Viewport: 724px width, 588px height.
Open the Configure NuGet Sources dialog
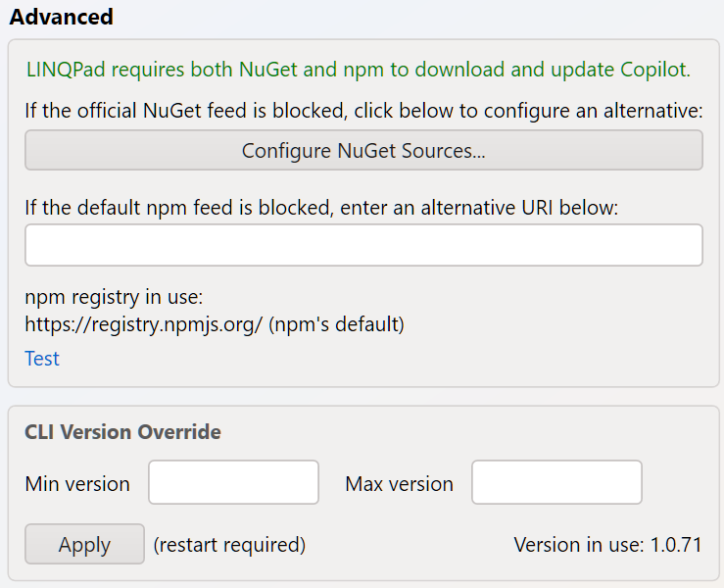click(x=363, y=150)
